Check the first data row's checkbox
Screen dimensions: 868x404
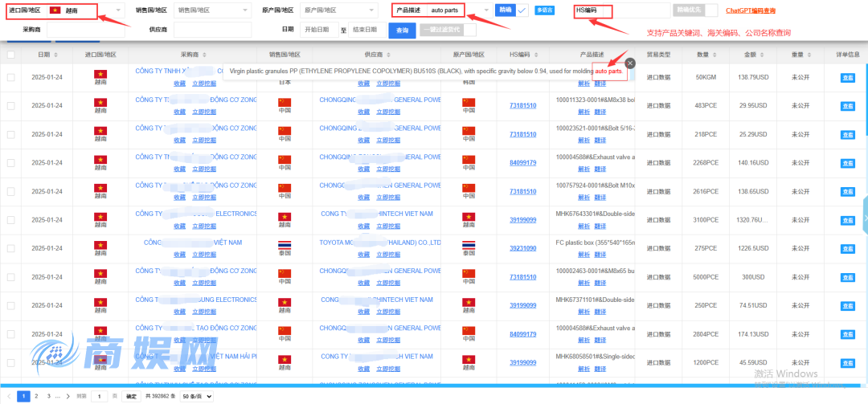pos(10,77)
